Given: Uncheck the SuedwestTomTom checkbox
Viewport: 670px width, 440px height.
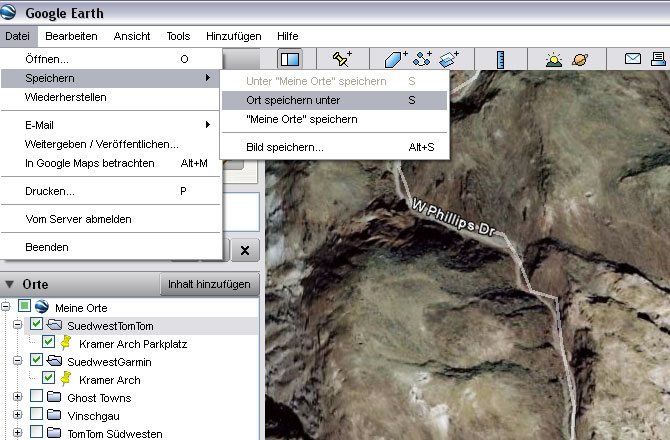Looking at the screenshot, I should coord(36,324).
